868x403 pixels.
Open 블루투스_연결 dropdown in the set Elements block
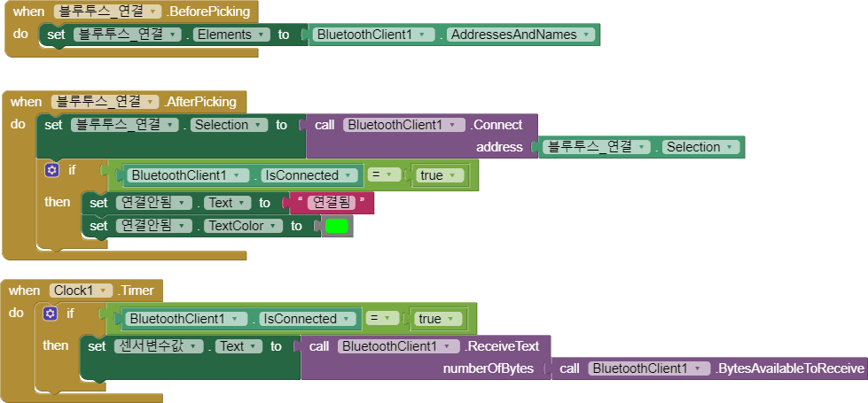[128, 35]
